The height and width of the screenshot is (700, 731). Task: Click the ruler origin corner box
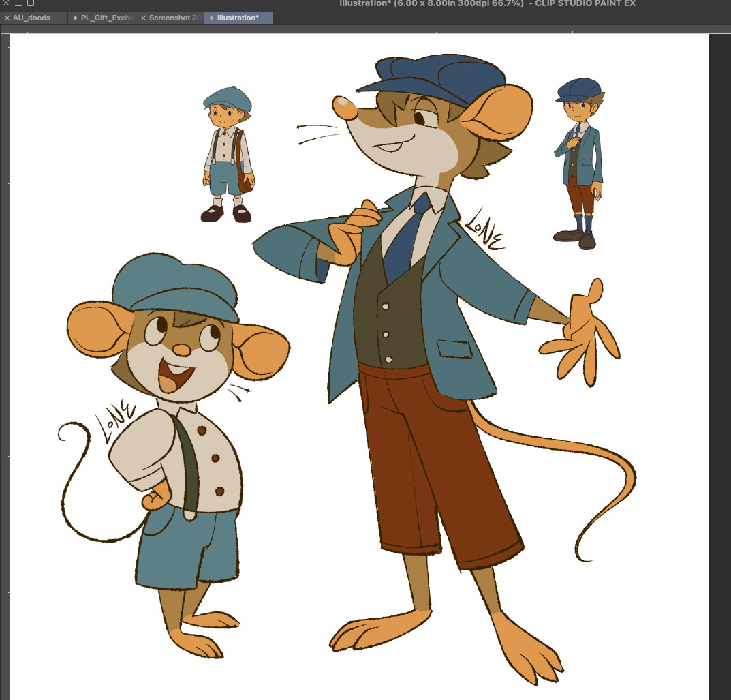pos(5,29)
